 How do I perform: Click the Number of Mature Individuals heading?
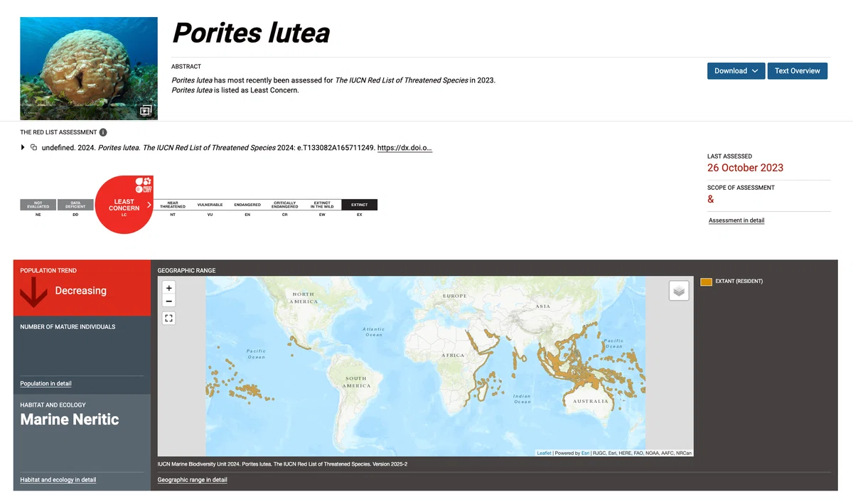[68, 327]
